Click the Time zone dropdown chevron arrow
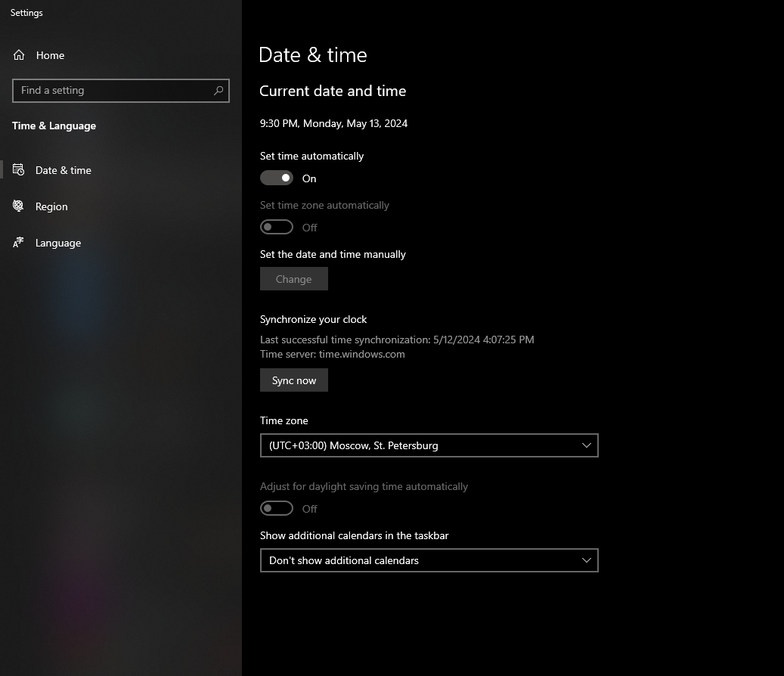The width and height of the screenshot is (784, 676). 586,445
